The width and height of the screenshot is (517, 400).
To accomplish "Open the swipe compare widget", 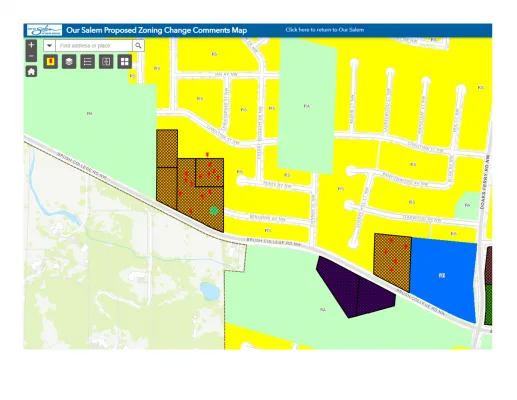I will 106,62.
